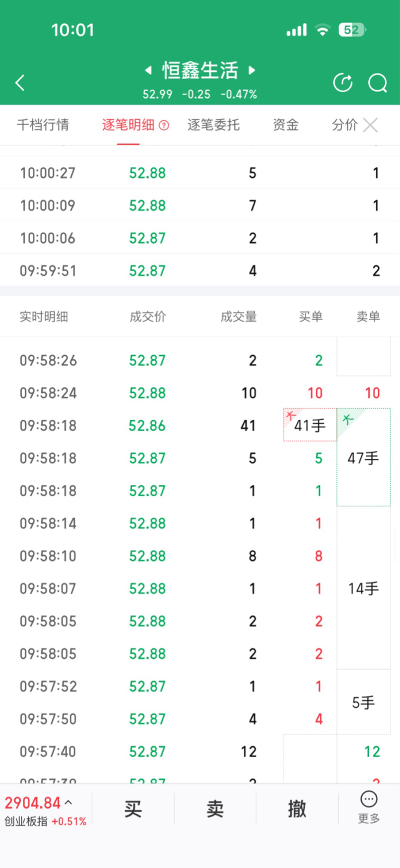Open search with magnifier icon
The height and width of the screenshot is (868, 400).
[x=378, y=82]
